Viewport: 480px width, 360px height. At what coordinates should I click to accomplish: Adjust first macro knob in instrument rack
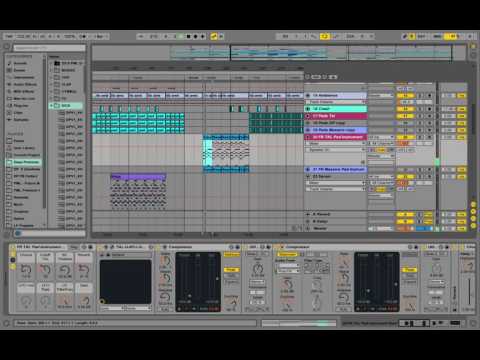(x=26, y=269)
